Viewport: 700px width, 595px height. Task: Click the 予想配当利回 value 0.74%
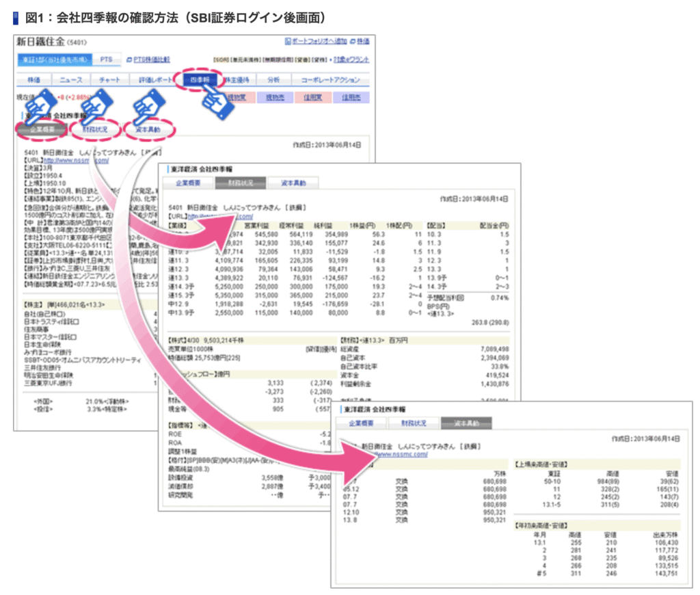(500, 298)
